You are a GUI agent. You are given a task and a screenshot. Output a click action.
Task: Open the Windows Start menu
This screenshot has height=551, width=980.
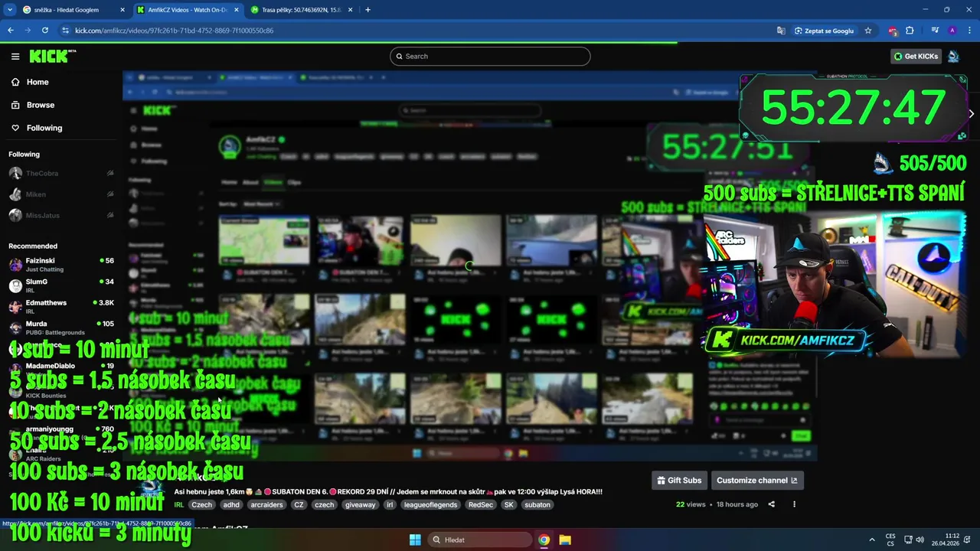(x=414, y=540)
